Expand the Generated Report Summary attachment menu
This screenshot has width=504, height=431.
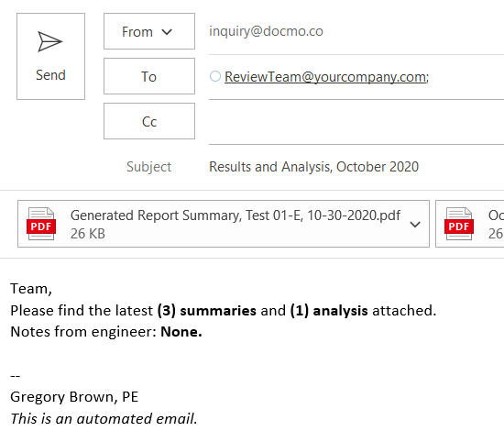415,224
